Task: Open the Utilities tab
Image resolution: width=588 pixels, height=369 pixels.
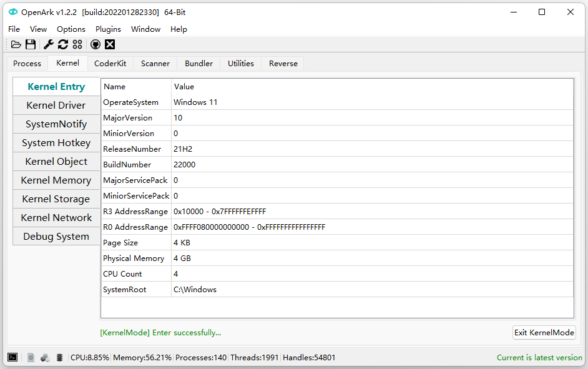Action: tap(241, 64)
